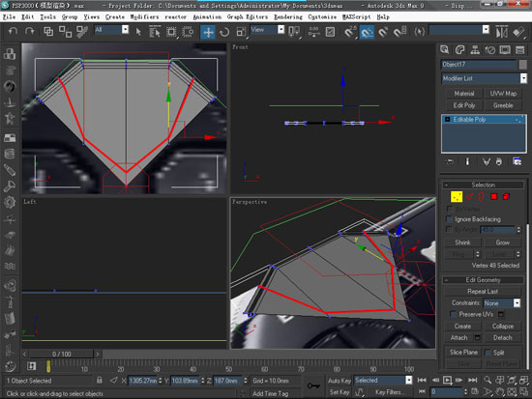Open the Rendering menu
Screen dimensions: 532x399
288,17
